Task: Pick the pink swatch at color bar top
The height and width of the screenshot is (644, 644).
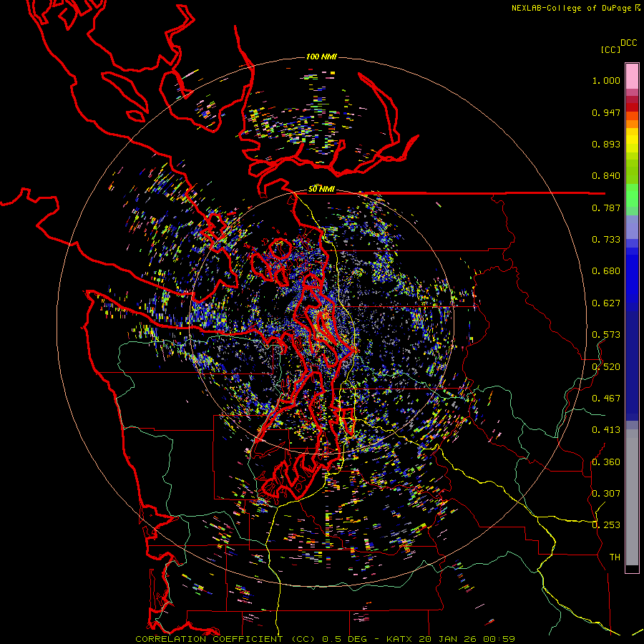Action: pos(632,77)
